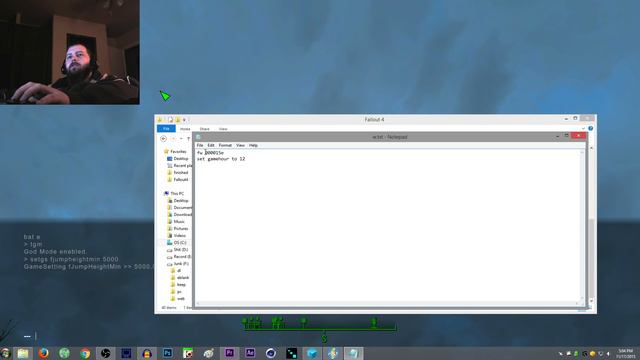Image resolution: width=640 pixels, height=360 pixels.
Task: Select Downloads under This PC
Action: (179, 214)
